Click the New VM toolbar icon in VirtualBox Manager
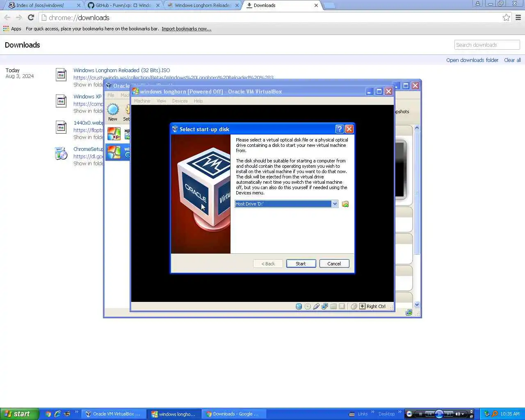Screen dimensions: 525x420 click(x=113, y=112)
